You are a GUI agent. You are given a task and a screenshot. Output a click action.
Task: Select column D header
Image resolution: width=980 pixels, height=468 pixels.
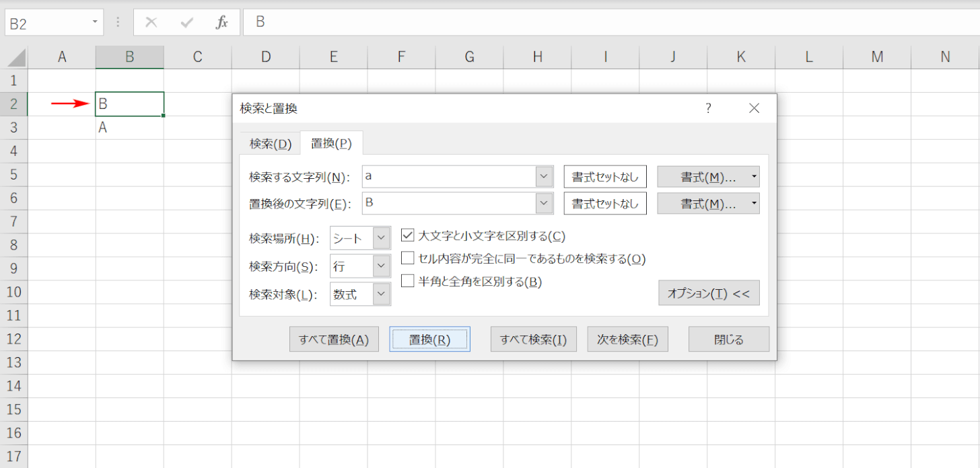pos(265,58)
